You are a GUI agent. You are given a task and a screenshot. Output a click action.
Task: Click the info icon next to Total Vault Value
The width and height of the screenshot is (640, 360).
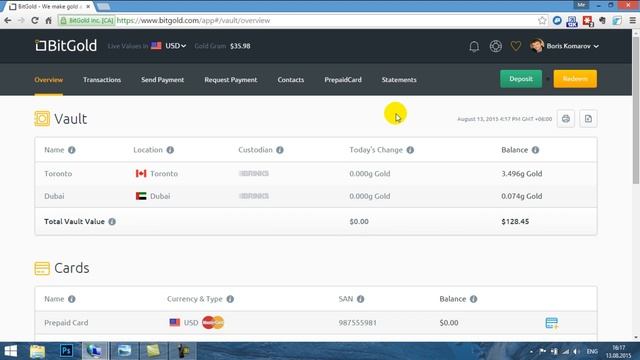click(x=112, y=221)
